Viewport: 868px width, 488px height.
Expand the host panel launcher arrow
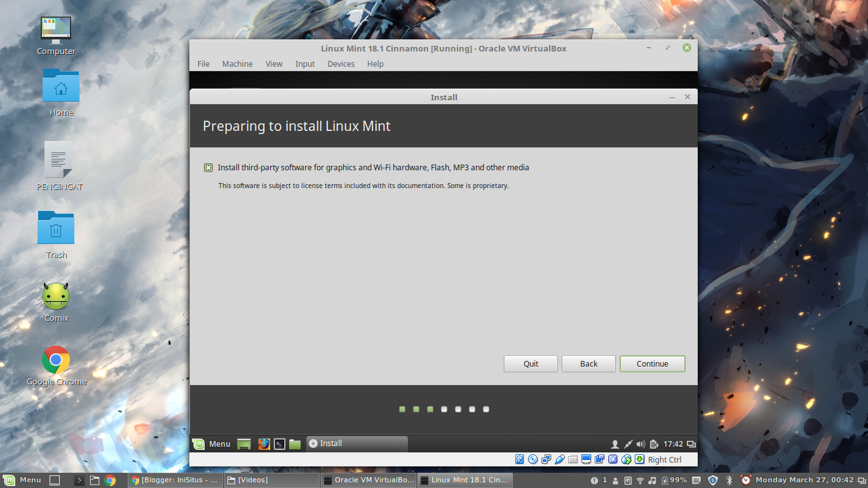pyautogui.click(x=79, y=480)
